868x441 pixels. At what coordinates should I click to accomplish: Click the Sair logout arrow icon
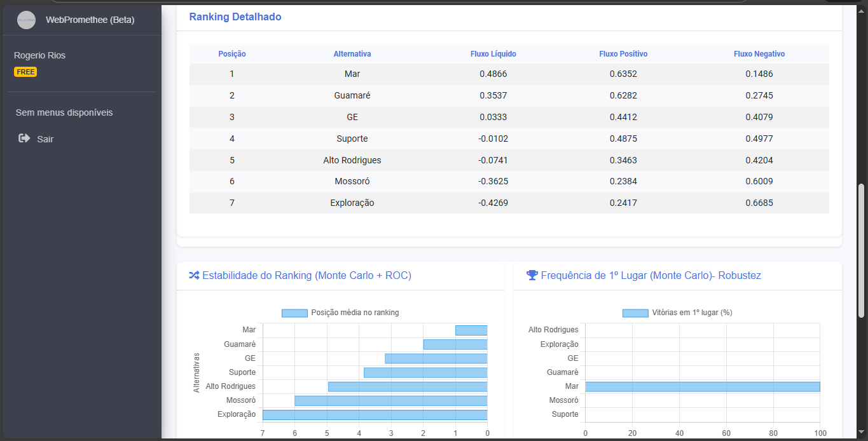pyautogui.click(x=25, y=139)
